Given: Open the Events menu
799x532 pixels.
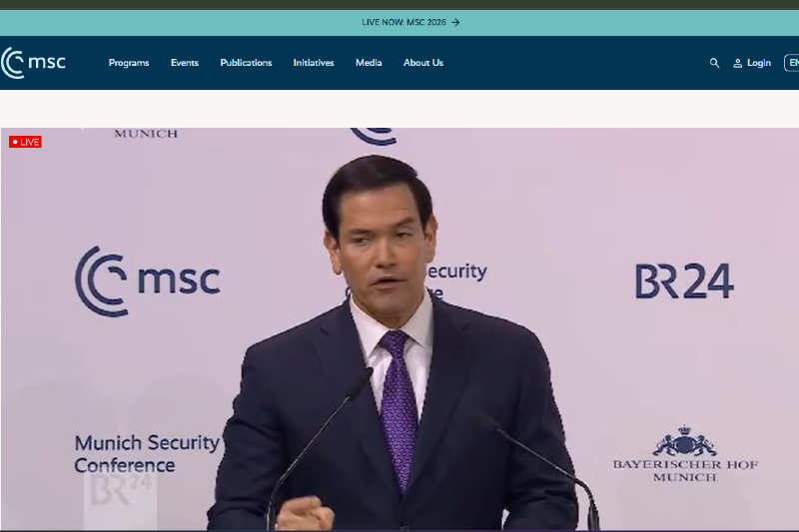Looking at the screenshot, I should (x=185, y=63).
